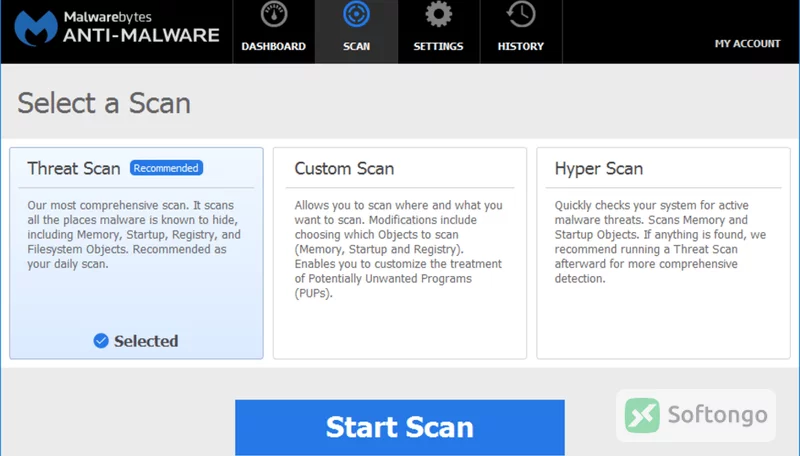Switch to the SETTINGS tab label
Viewport: 800px width, 456px height.
[438, 46]
